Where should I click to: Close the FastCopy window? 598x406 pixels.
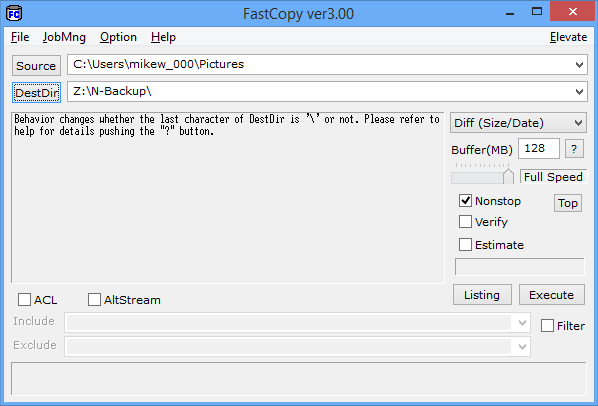(572, 12)
